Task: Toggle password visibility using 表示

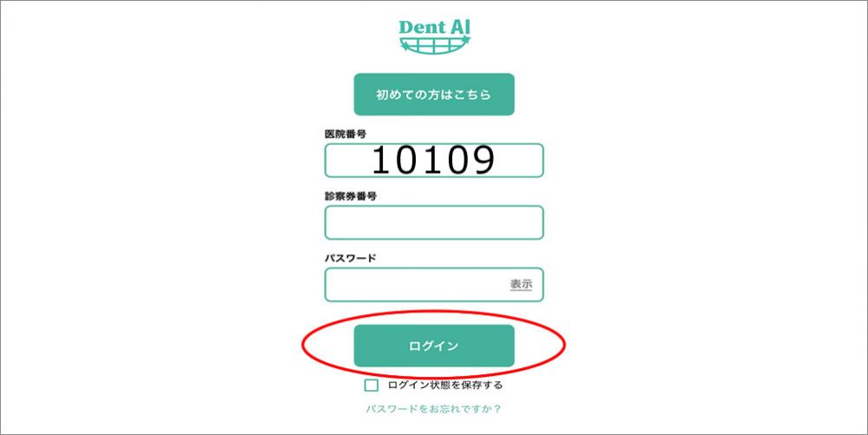Action: [x=521, y=285]
